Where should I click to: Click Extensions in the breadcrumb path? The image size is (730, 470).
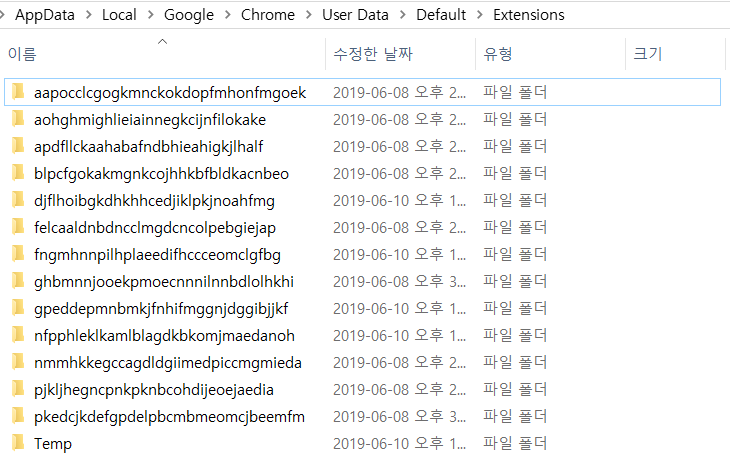point(529,15)
